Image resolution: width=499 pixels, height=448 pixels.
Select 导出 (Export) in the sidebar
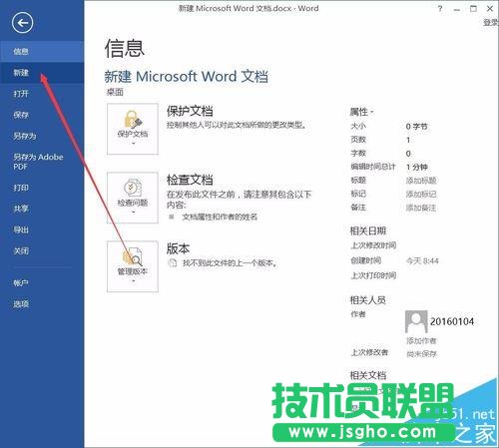pos(42,229)
